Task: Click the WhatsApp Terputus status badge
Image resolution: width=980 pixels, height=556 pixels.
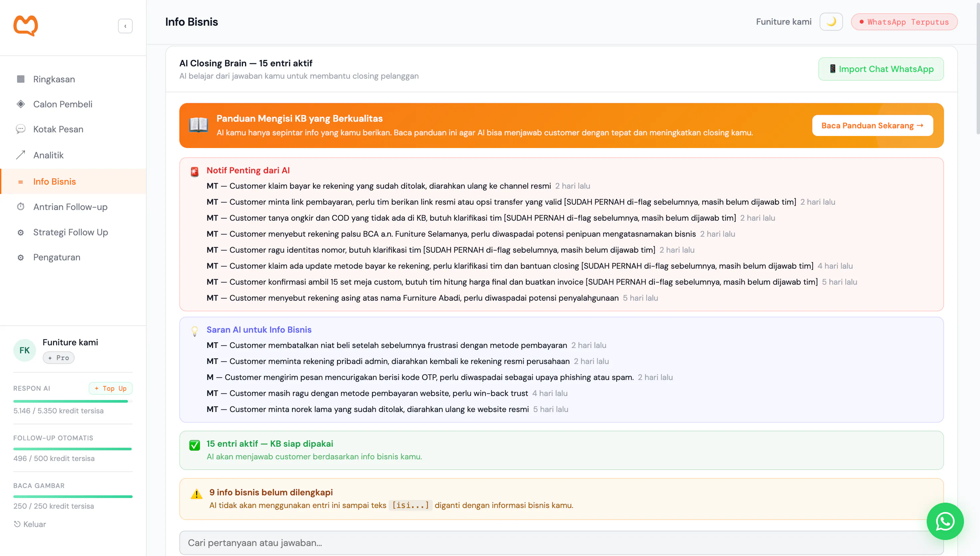Action: pos(904,22)
